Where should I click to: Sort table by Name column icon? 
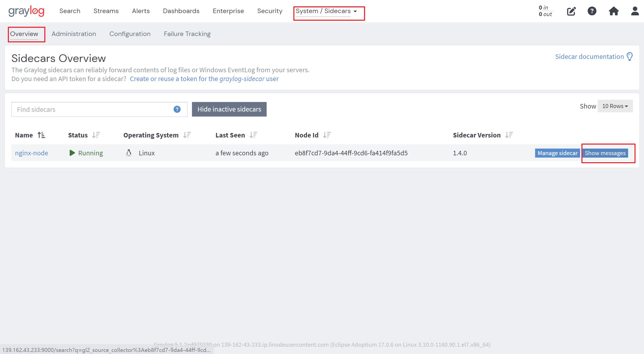pos(42,135)
